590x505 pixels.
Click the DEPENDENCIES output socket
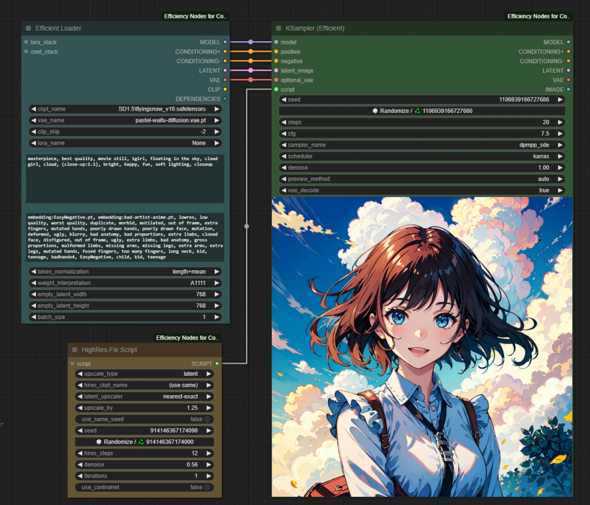click(225, 99)
